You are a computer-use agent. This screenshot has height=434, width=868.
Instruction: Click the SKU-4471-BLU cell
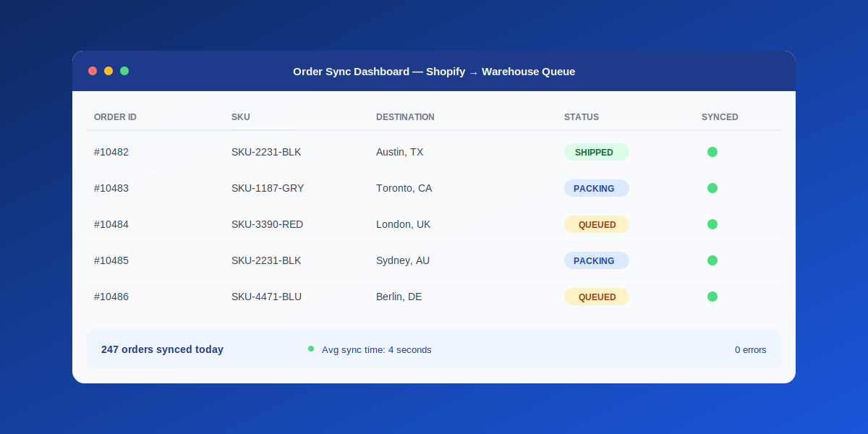click(x=267, y=297)
